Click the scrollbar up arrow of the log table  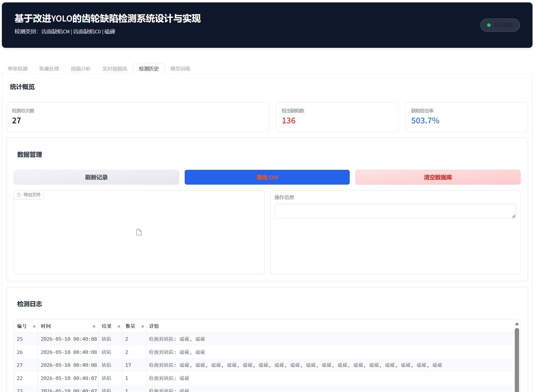(517, 324)
